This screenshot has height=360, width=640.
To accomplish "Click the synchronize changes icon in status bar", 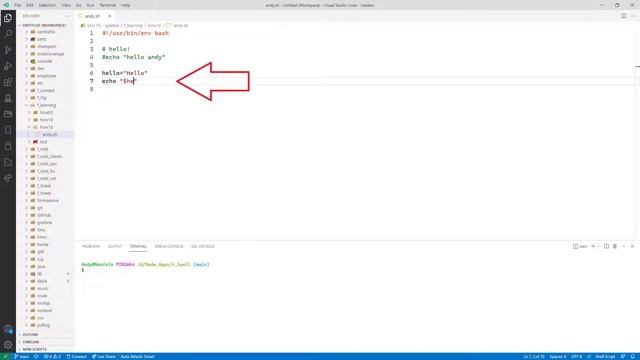I will (x=36, y=357).
